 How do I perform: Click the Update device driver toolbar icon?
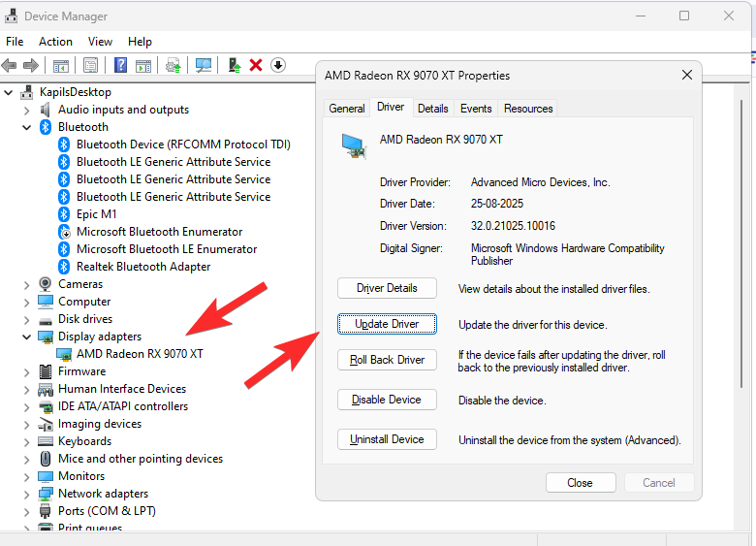[x=173, y=65]
